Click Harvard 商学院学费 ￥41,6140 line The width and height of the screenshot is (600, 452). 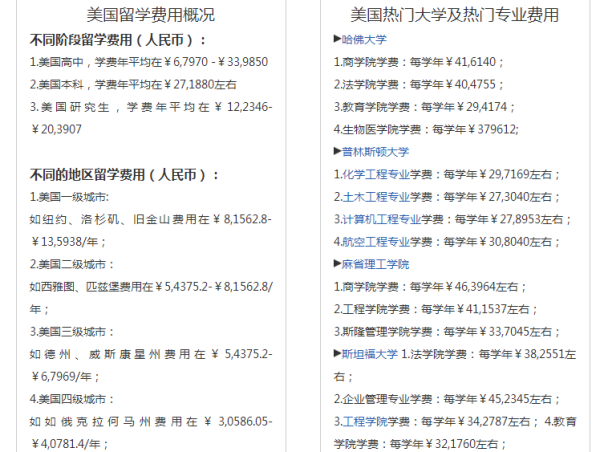tap(419, 62)
